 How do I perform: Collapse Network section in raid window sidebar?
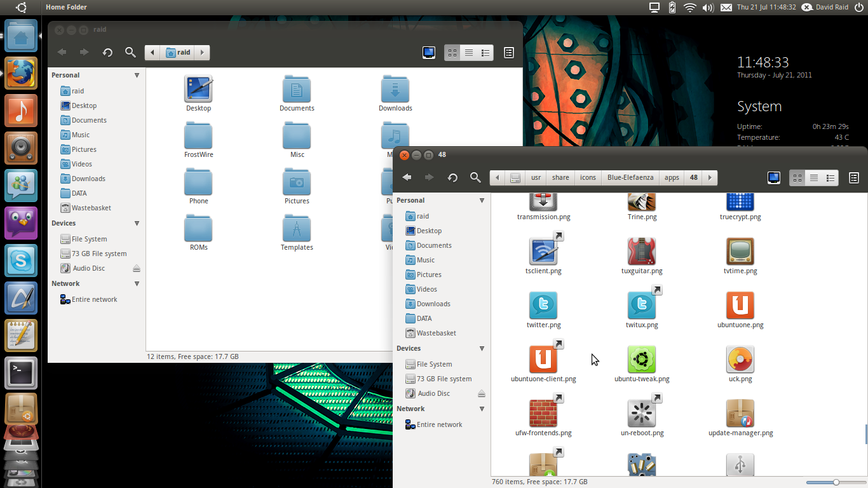(137, 283)
